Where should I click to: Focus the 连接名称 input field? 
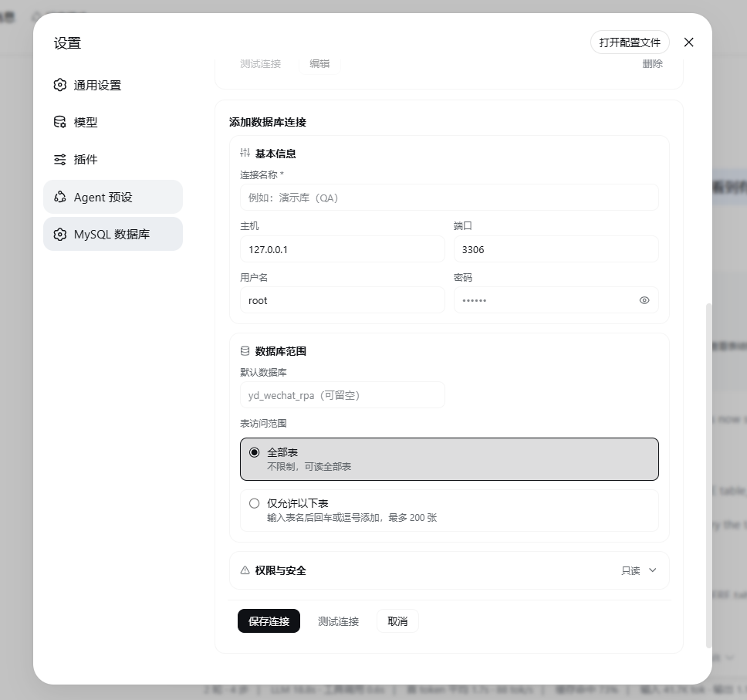[x=449, y=198]
